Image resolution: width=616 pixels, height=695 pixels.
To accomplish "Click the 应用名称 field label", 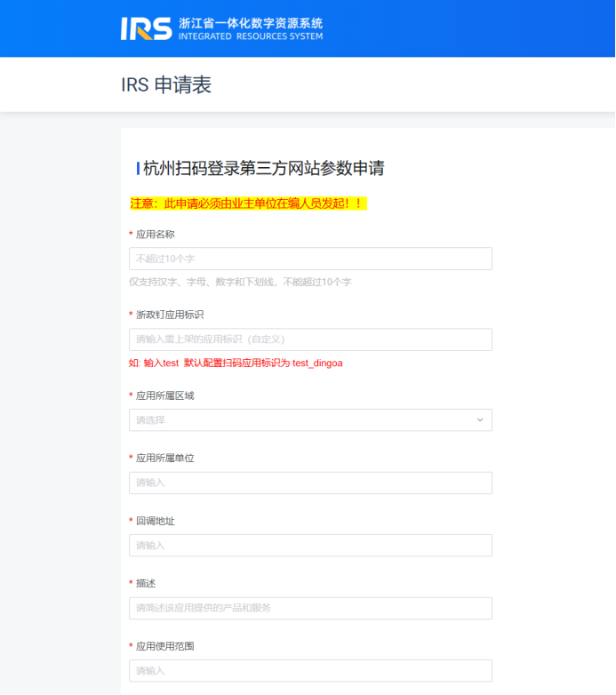I will point(155,235).
